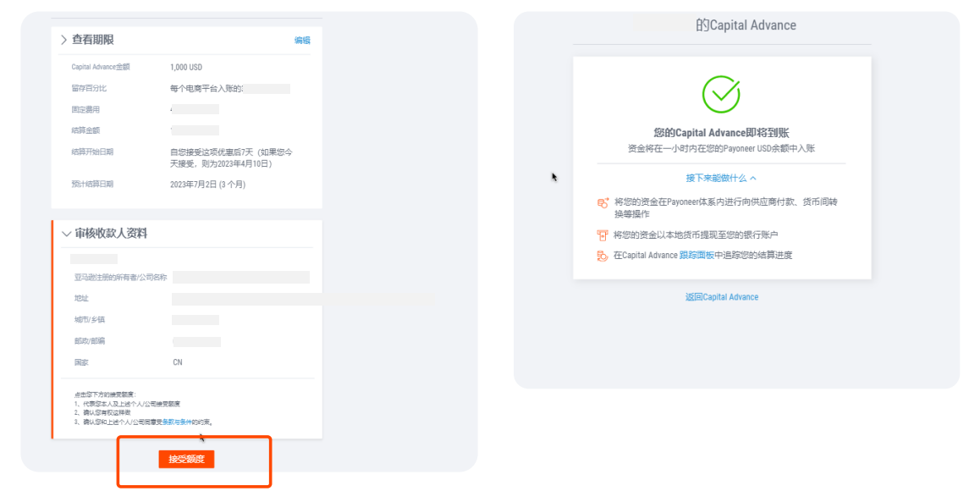Image resolution: width=980 pixels, height=491 pixels.
Task: Click the 预计结算日期 label
Action: click(92, 185)
